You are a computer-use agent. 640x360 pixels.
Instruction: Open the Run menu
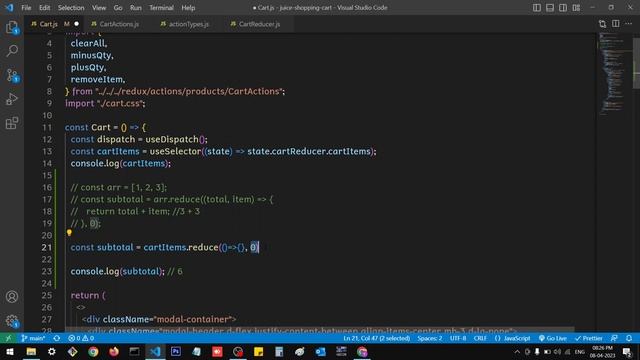pyautogui.click(x=136, y=8)
